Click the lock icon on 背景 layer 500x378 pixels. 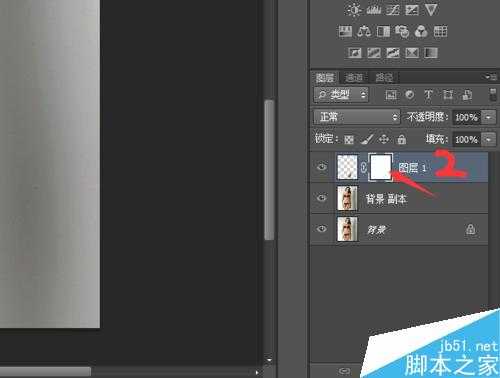pos(470,229)
